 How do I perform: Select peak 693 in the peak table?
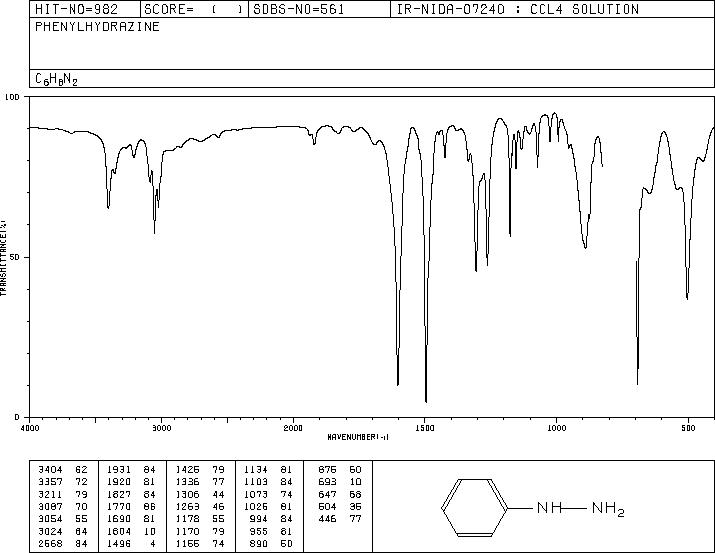coord(340,482)
